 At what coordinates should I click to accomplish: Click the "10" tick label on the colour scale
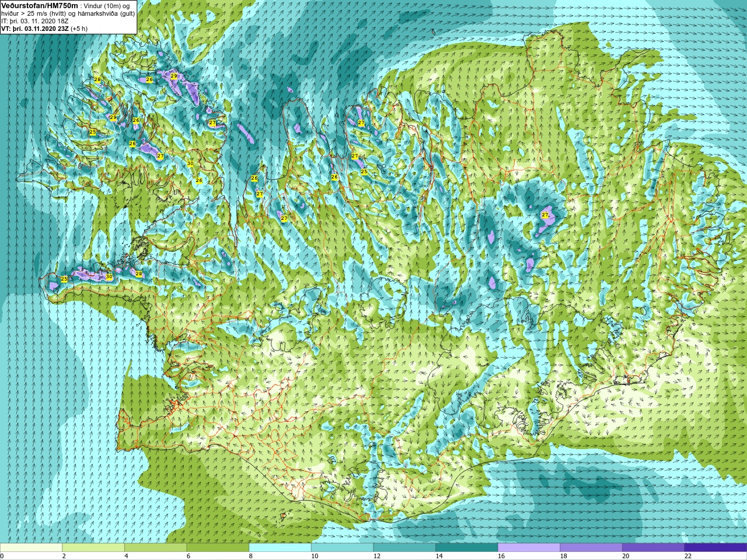(x=315, y=556)
